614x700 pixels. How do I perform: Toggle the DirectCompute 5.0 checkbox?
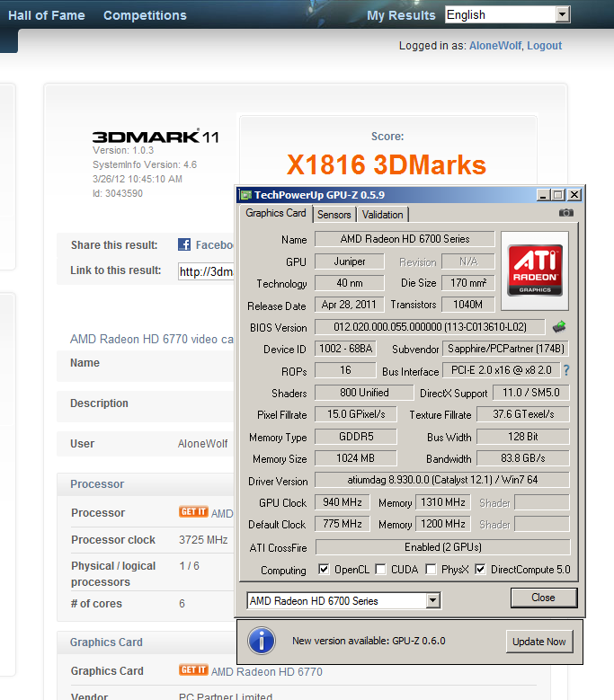click(480, 569)
